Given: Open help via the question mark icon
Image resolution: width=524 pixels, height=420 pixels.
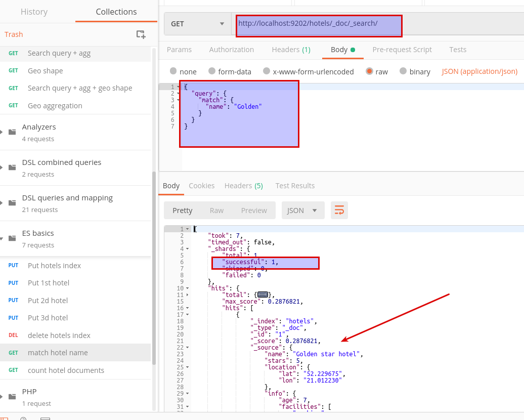Looking at the screenshot, I should tap(23, 418).
